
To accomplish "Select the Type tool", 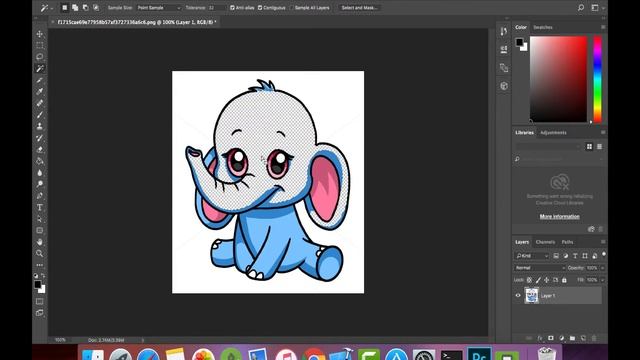I will (40, 207).
